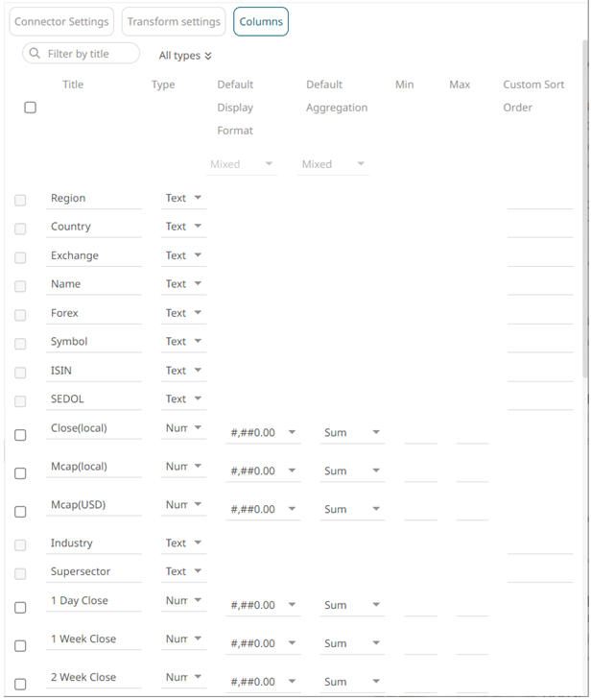
Task: Tick the 1 Day Close checkbox
Action: pos(20,608)
